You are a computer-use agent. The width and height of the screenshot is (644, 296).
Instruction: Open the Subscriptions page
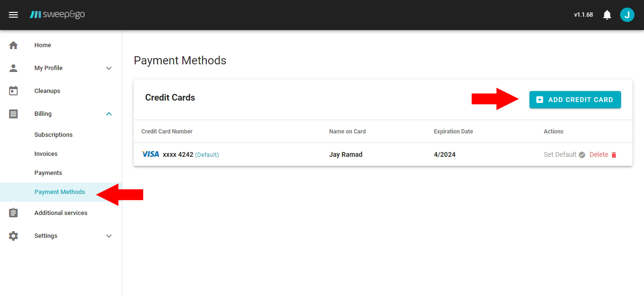pyautogui.click(x=53, y=134)
